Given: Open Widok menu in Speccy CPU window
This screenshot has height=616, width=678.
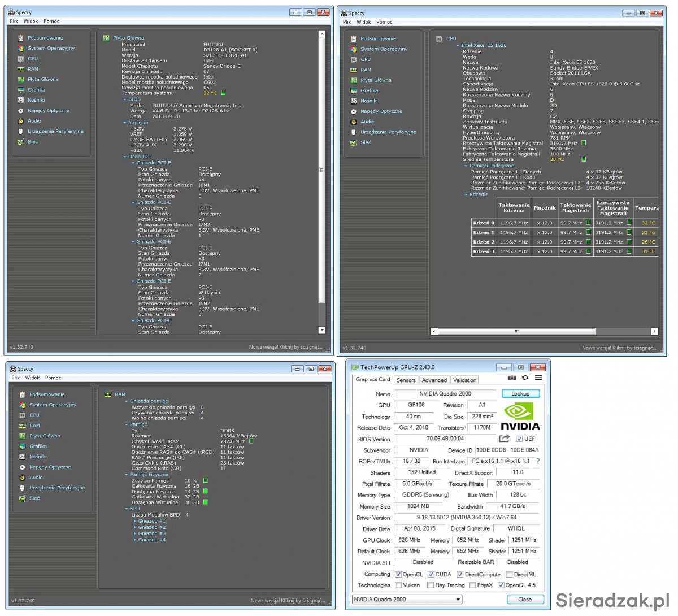Looking at the screenshot, I should point(364,22).
